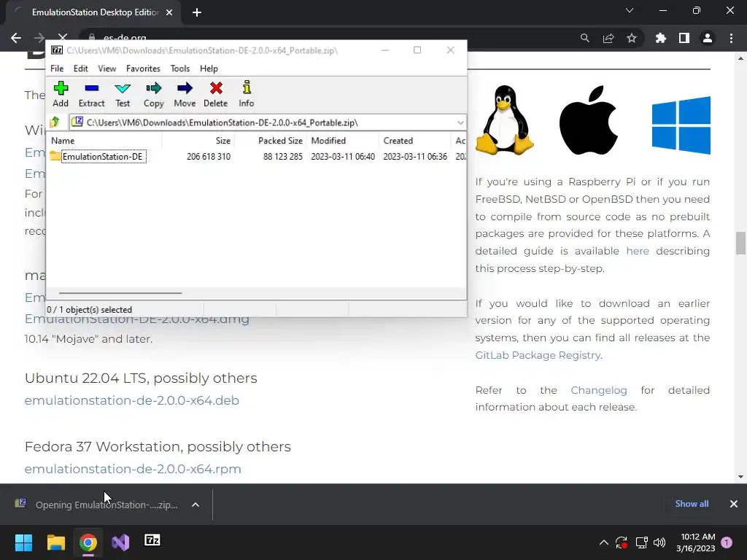Open the File menu in 7-Zip
The width and height of the screenshot is (747, 560).
[57, 69]
